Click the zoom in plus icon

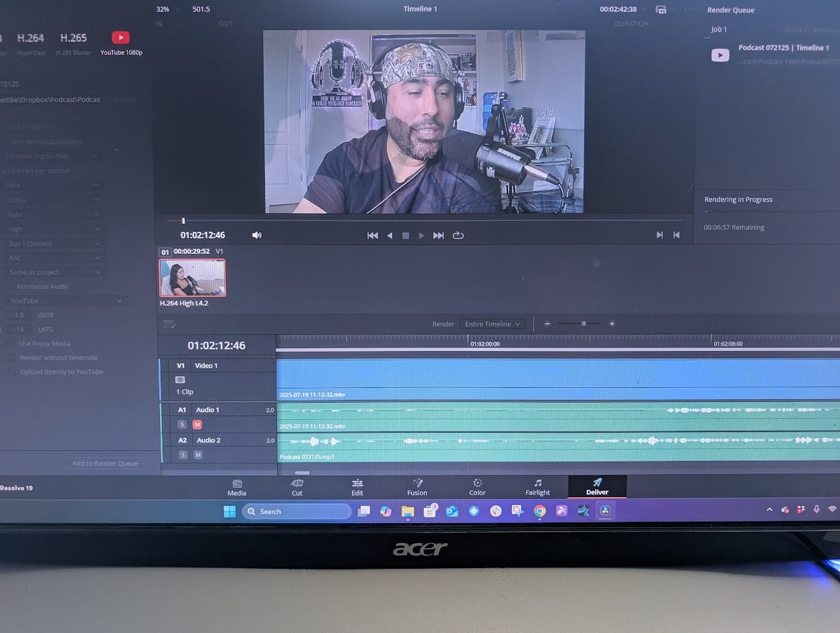coord(612,324)
